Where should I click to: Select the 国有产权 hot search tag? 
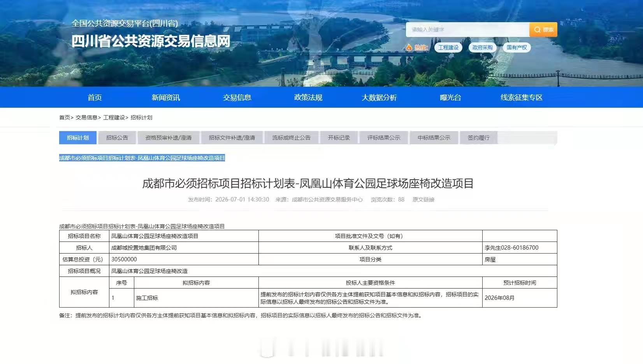(517, 47)
